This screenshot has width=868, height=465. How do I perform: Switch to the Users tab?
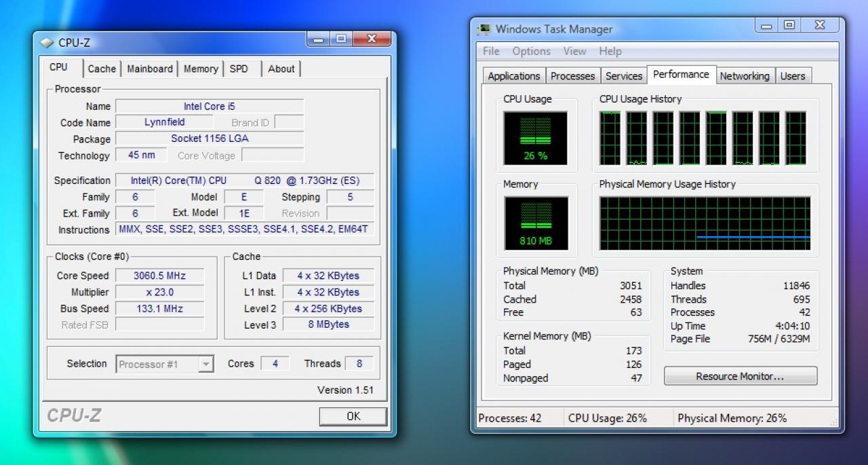click(792, 76)
